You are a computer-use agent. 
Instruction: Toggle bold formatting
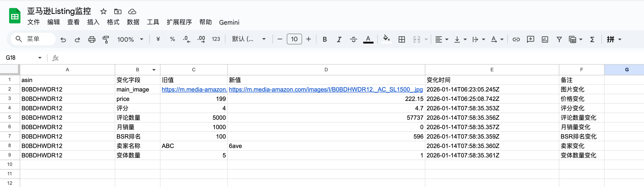tap(324, 39)
